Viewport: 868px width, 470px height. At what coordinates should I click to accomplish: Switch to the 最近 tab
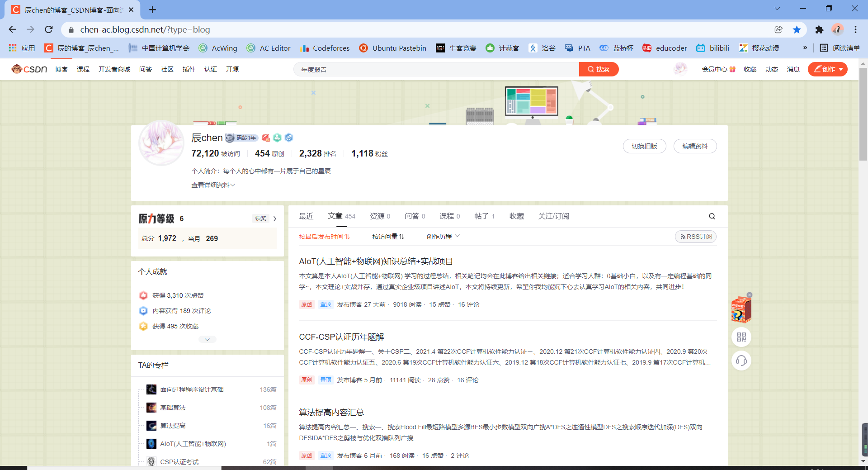point(306,216)
